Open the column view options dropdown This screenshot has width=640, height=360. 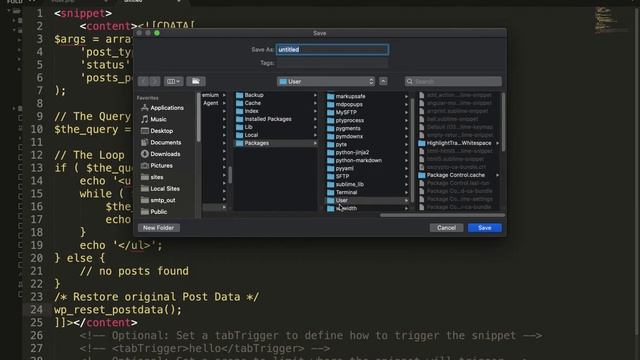pos(173,81)
